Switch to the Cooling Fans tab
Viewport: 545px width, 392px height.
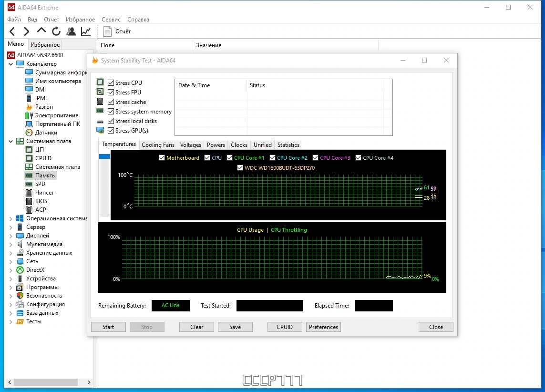tap(158, 145)
